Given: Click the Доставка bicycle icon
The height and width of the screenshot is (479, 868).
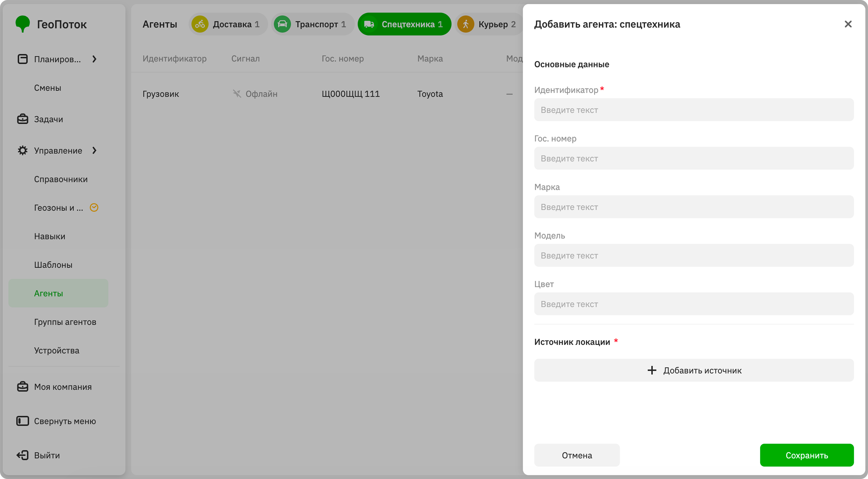Looking at the screenshot, I should [200, 24].
